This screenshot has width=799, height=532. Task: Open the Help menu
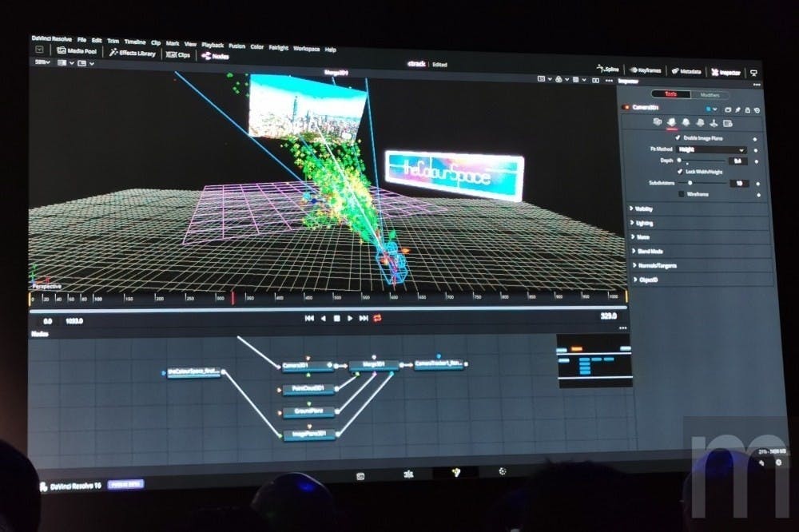click(330, 50)
